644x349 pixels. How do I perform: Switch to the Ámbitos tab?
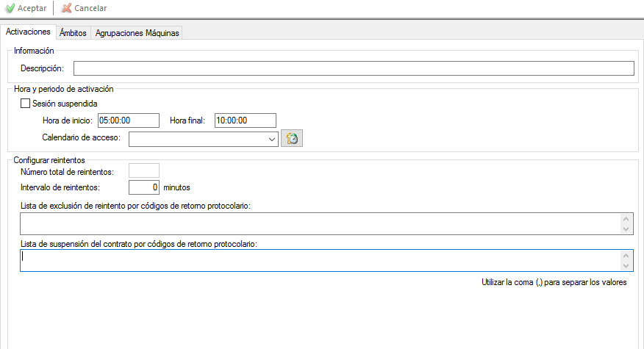point(73,33)
